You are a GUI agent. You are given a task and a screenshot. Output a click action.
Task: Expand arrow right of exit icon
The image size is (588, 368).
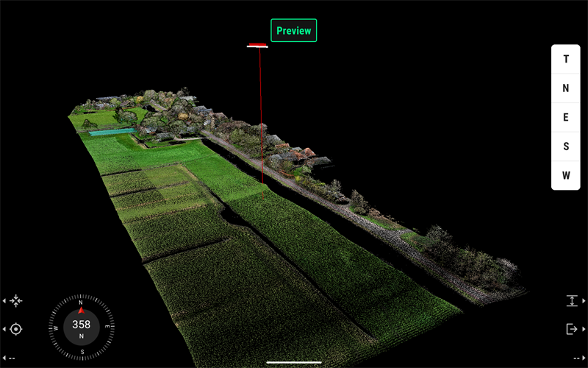tap(584, 329)
